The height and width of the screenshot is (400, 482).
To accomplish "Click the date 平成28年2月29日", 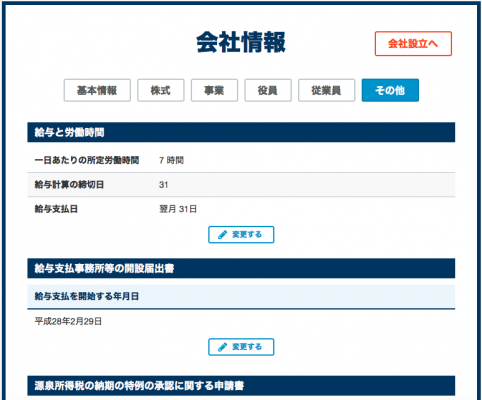I will pyautogui.click(x=68, y=321).
